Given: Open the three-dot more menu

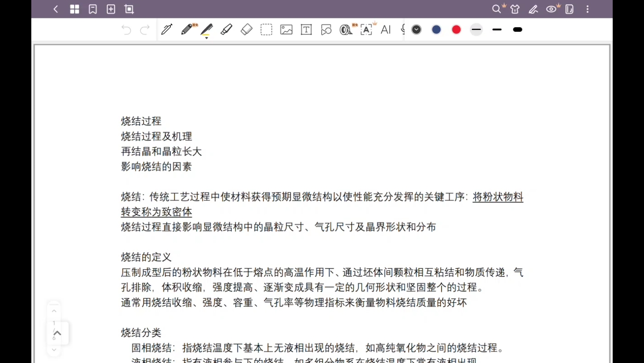Looking at the screenshot, I should (588, 9).
